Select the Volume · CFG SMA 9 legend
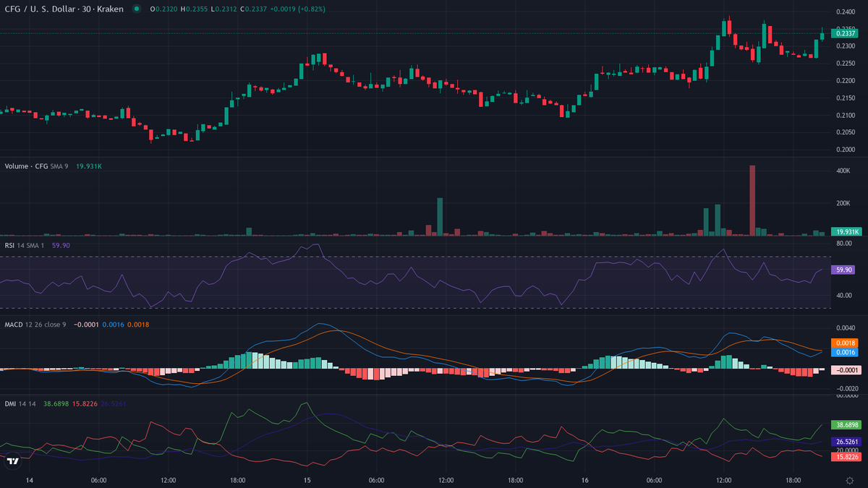The width and height of the screenshot is (868, 488). (x=37, y=166)
